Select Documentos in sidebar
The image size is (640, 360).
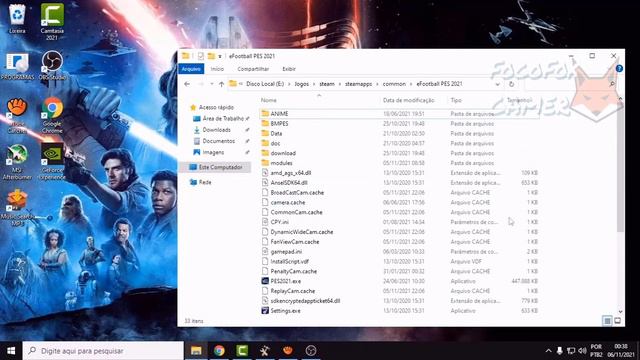[x=218, y=141]
